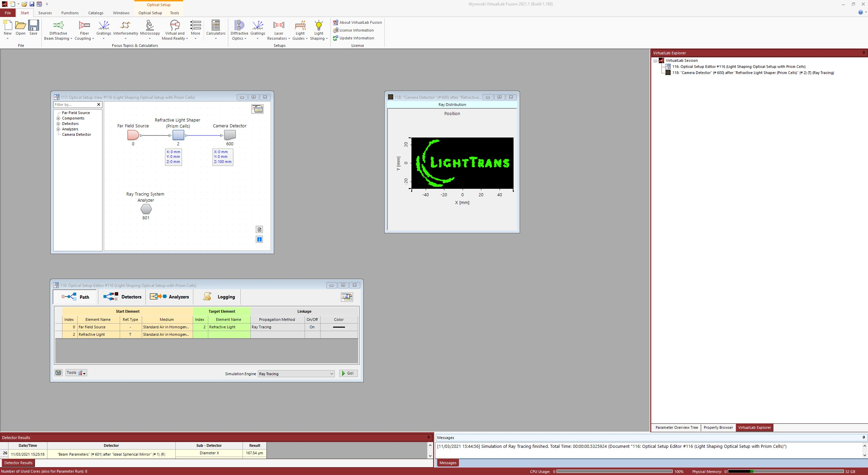Switch to the Optical Setup ribbon tab
This screenshot has height=475, width=868.
click(150, 13)
